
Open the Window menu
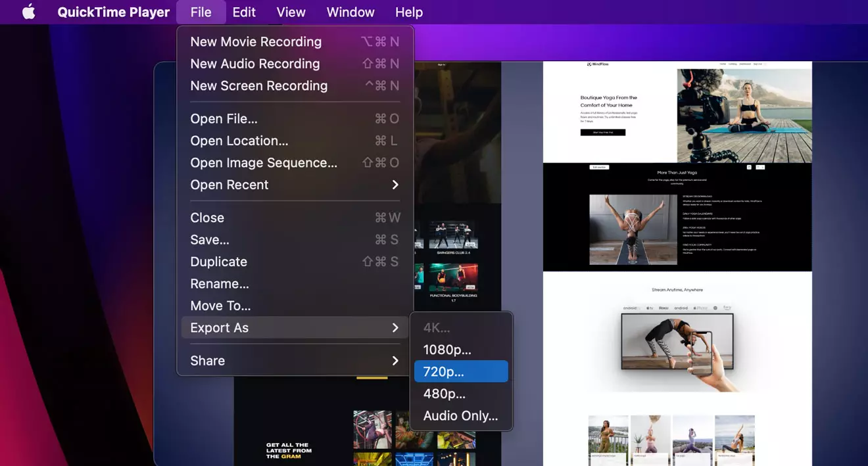(x=350, y=11)
